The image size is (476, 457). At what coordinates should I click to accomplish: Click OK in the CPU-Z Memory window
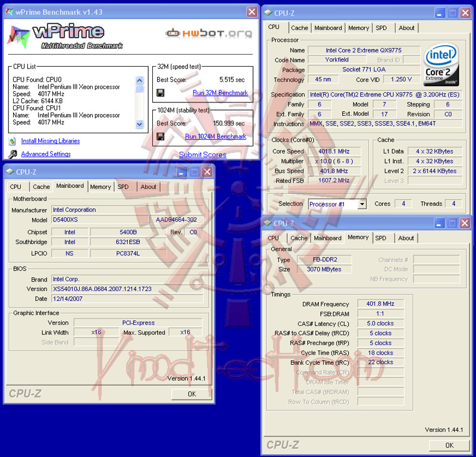[449, 445]
